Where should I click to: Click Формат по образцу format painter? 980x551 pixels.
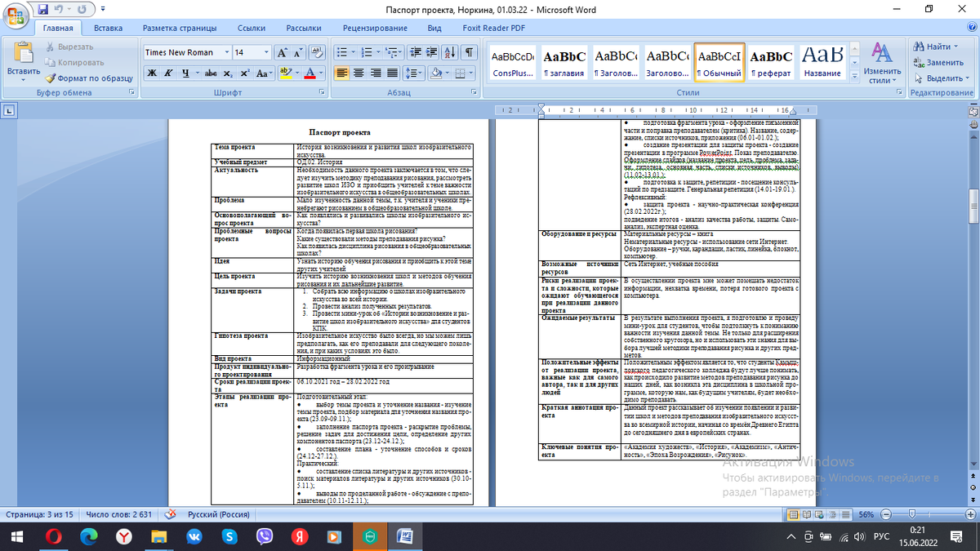[90, 78]
